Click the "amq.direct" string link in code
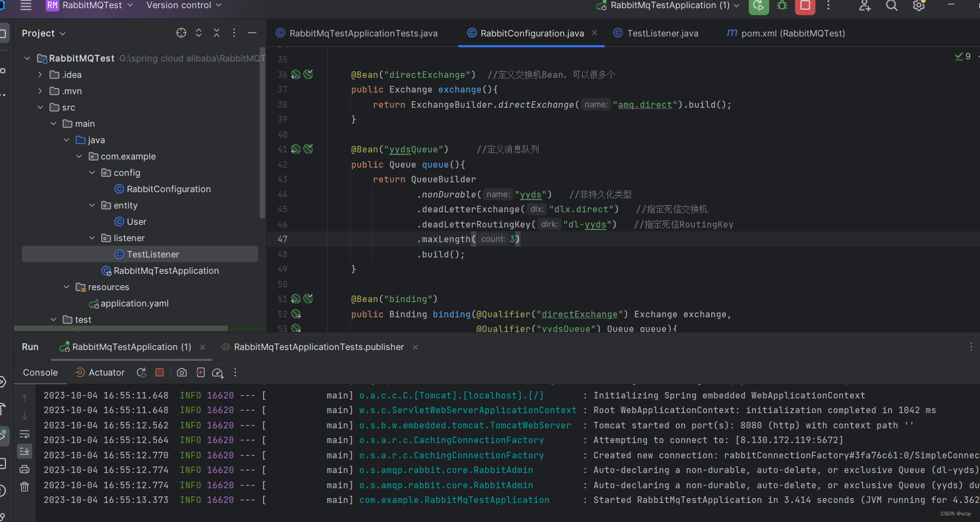980x522 pixels. coord(645,105)
